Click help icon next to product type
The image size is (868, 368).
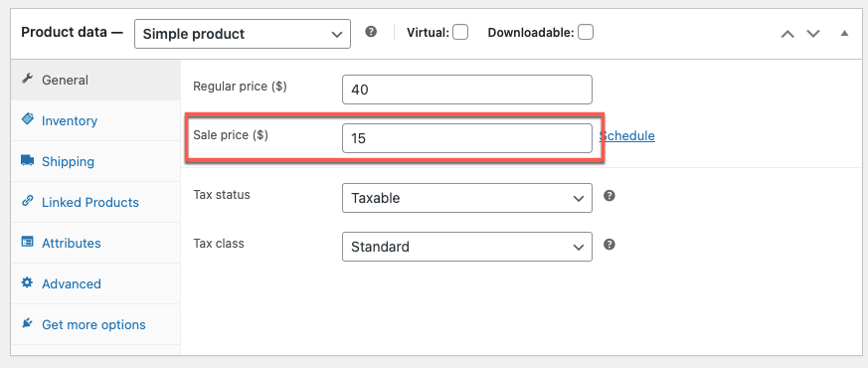tap(371, 32)
